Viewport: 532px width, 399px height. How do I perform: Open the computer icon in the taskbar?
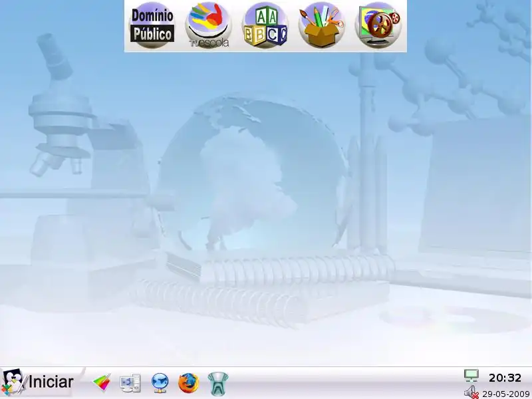coord(130,382)
